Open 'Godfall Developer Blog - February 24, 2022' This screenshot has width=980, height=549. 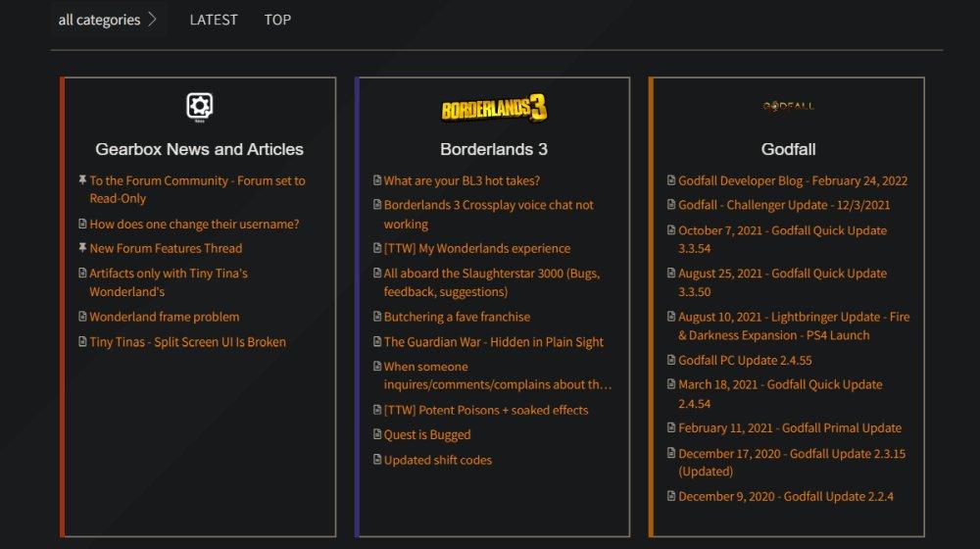point(793,180)
